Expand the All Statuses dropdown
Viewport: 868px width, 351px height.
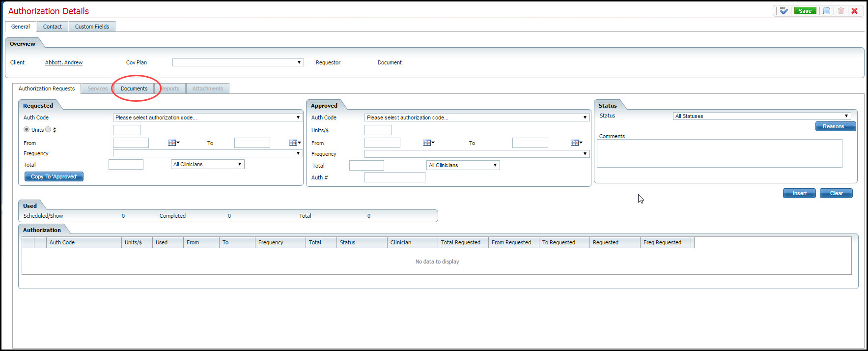coord(761,116)
